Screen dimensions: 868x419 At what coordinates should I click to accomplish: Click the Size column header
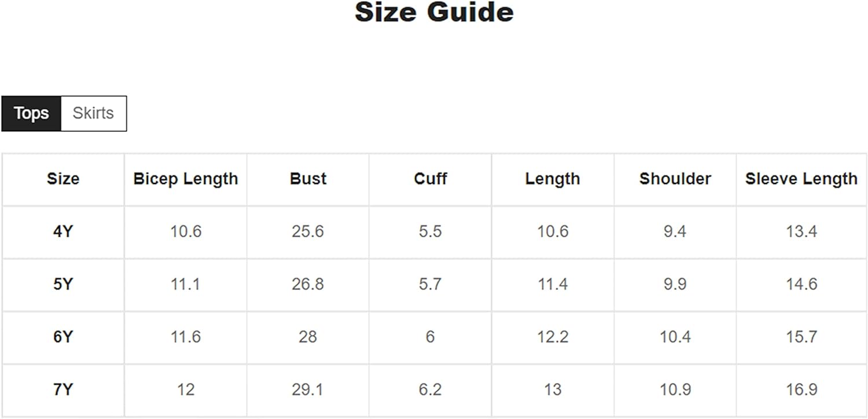pos(63,179)
